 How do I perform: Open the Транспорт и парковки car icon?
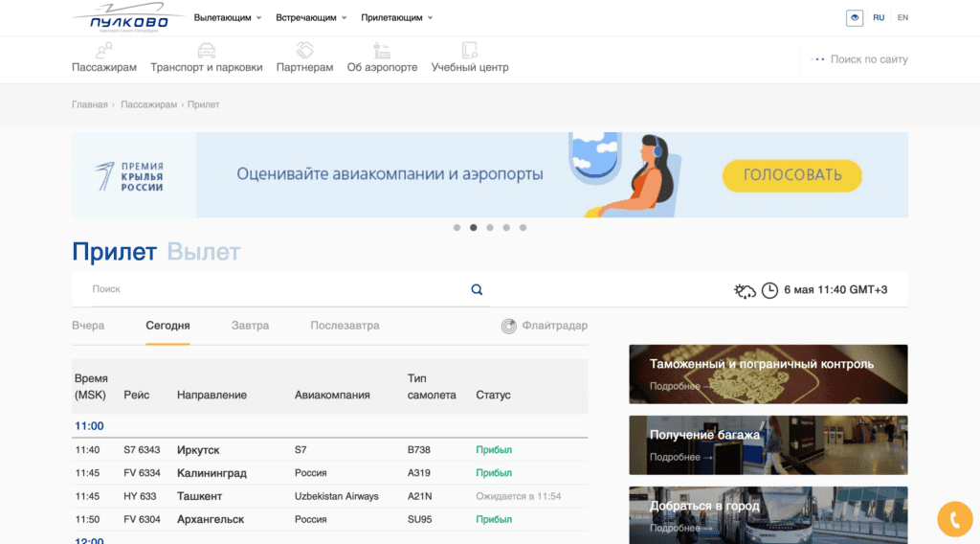pyautogui.click(x=207, y=50)
